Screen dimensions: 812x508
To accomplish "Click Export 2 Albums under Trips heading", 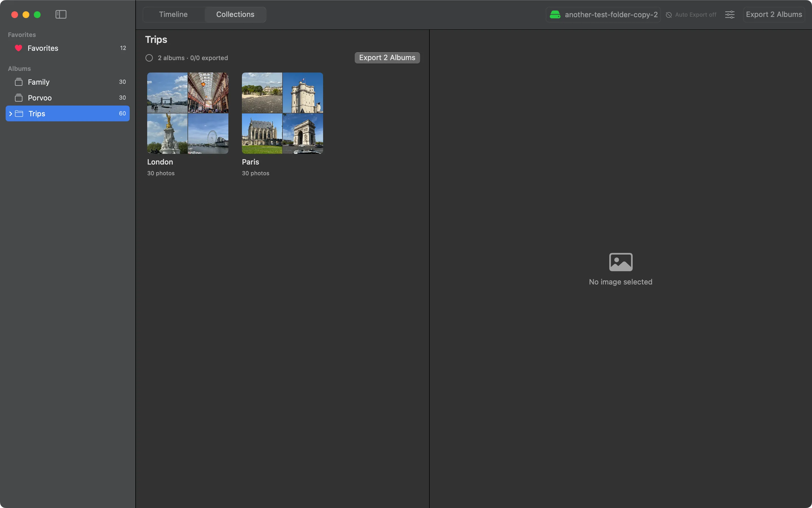I will 387,58.
